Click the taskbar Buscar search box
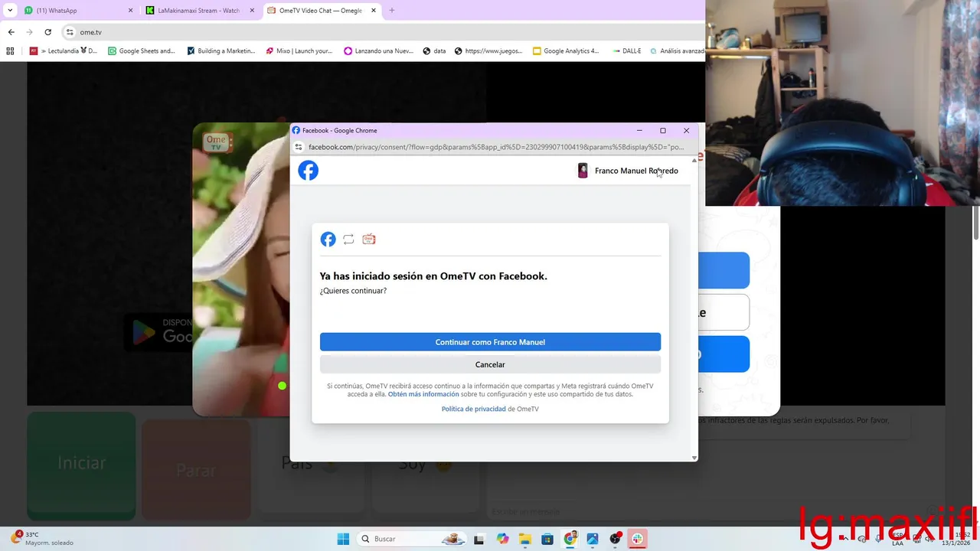The image size is (980, 551). pos(412,539)
